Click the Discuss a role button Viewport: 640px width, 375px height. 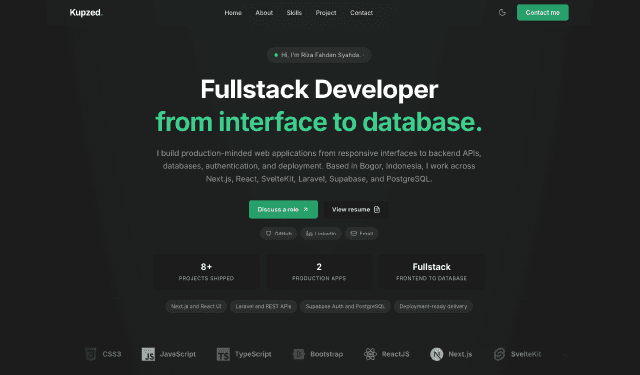pos(283,209)
